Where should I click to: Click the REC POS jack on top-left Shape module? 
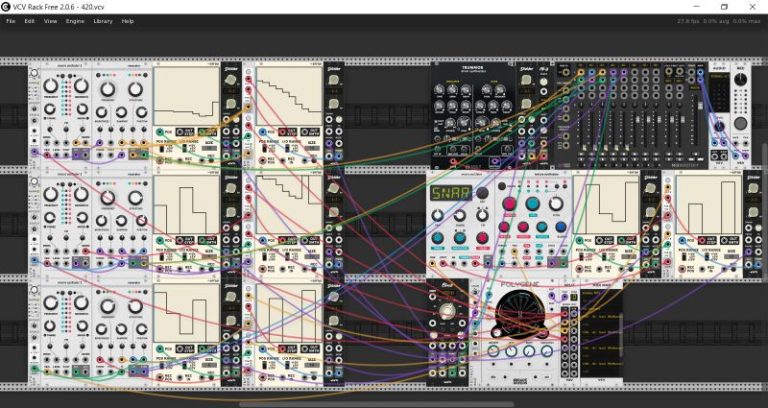coord(160,160)
